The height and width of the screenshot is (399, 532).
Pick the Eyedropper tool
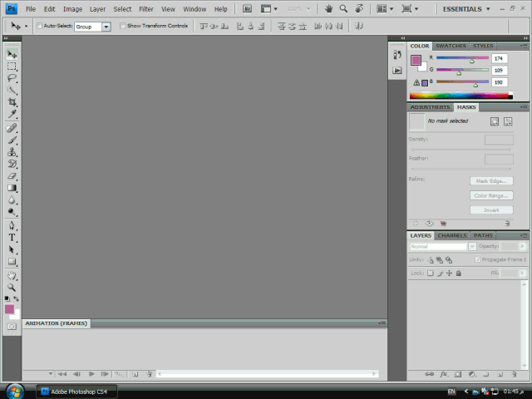click(x=12, y=114)
